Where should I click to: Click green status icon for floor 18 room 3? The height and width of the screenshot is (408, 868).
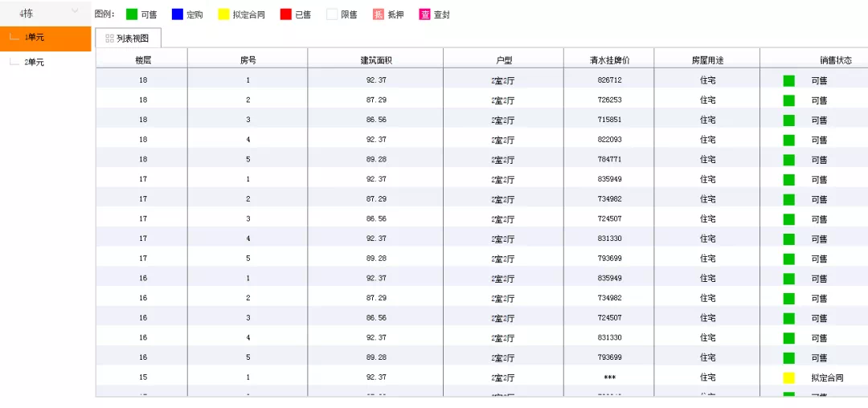click(x=789, y=120)
